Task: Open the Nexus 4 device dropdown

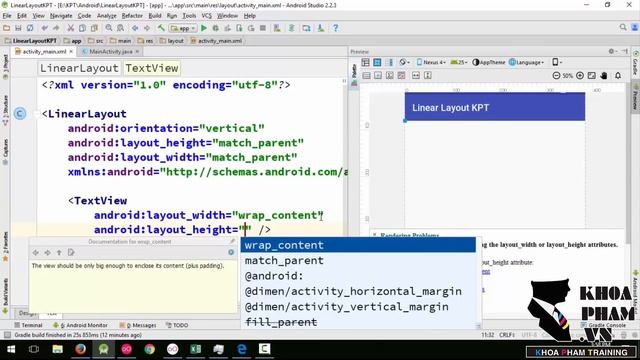Action: [x=431, y=62]
